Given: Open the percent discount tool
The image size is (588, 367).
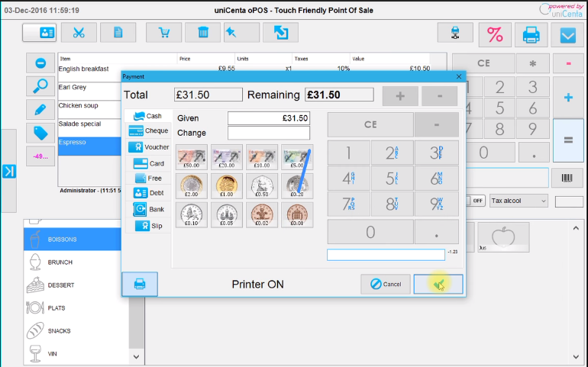Looking at the screenshot, I should tap(495, 34).
